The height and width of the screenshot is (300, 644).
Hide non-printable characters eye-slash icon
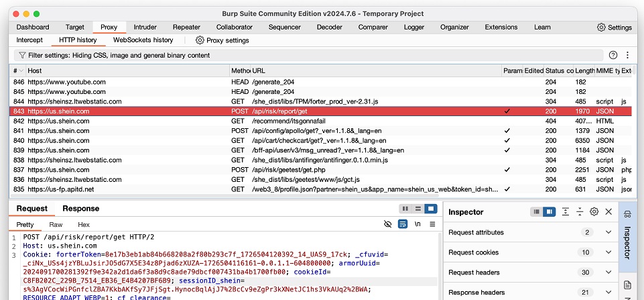[388, 224]
